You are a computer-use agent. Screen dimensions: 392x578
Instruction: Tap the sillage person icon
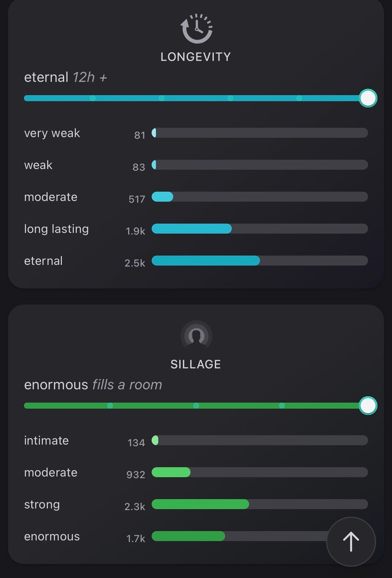pyautogui.click(x=196, y=336)
